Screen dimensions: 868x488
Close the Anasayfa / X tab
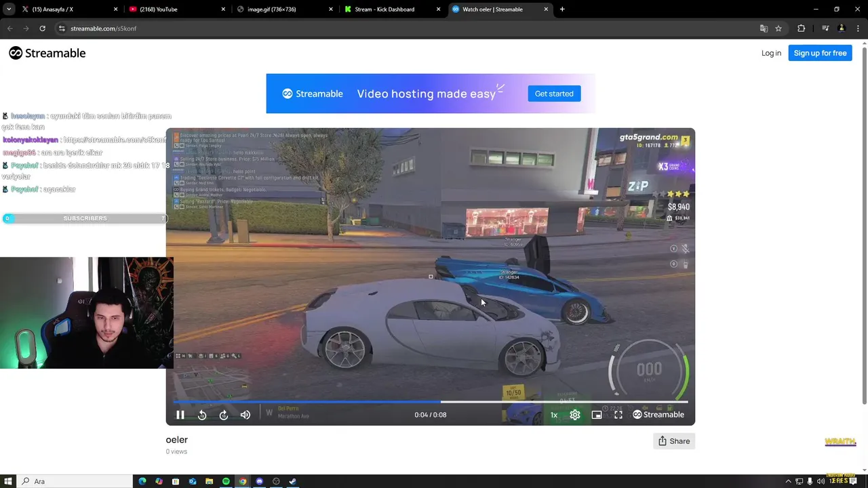115,9
